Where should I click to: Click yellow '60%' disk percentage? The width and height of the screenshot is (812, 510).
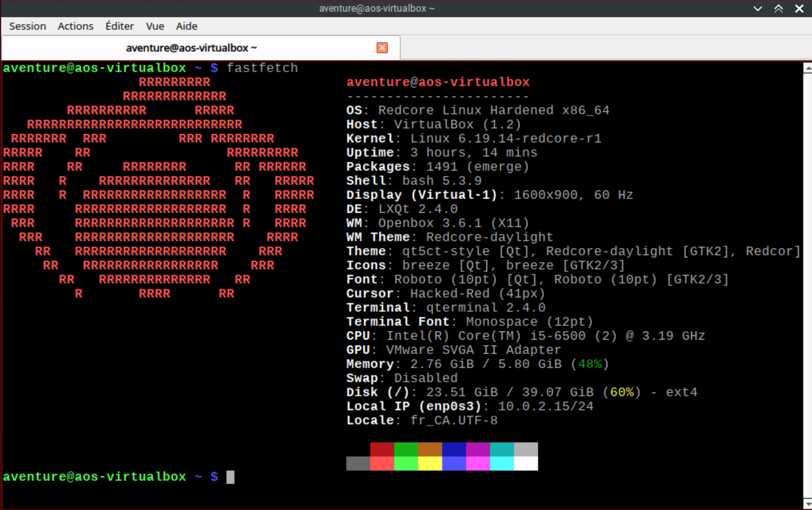coord(622,392)
